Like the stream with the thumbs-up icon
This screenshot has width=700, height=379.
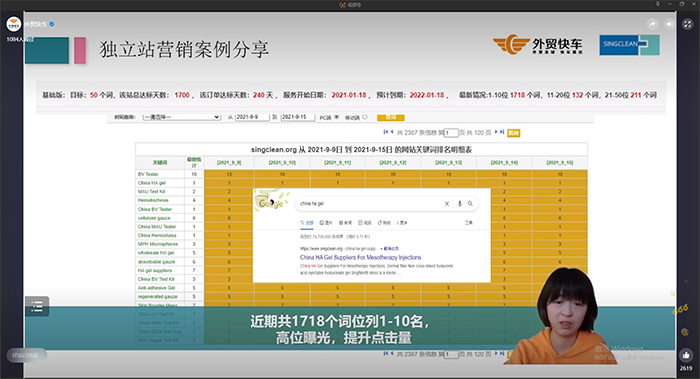[686, 355]
